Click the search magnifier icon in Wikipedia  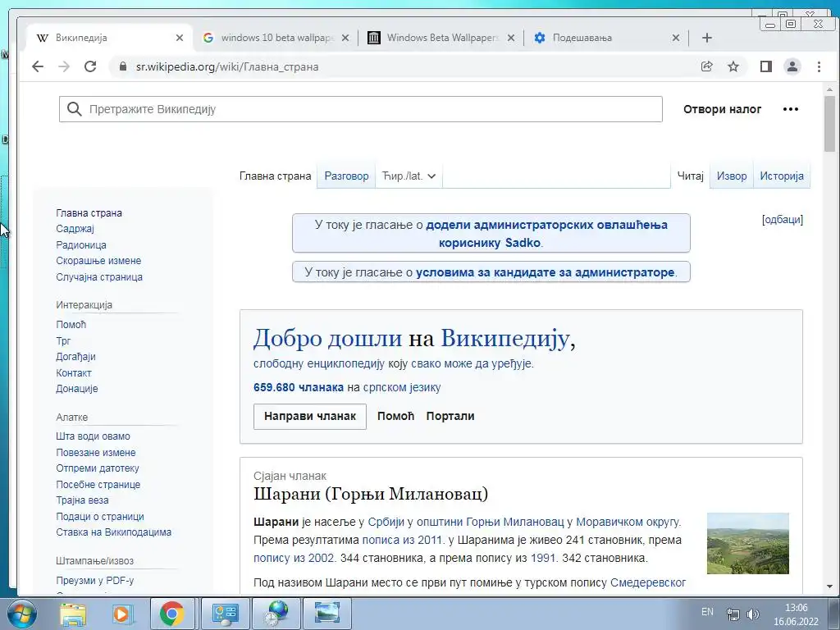click(75, 109)
